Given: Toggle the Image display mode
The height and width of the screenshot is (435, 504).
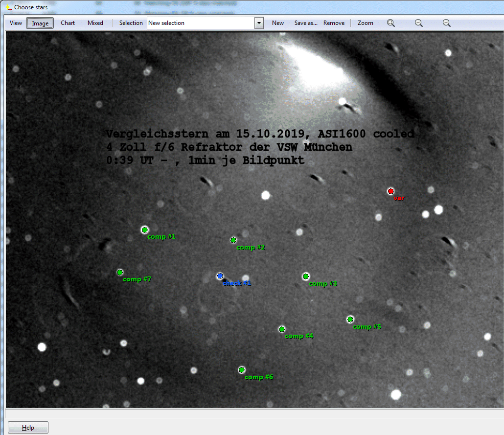Looking at the screenshot, I should (x=40, y=23).
